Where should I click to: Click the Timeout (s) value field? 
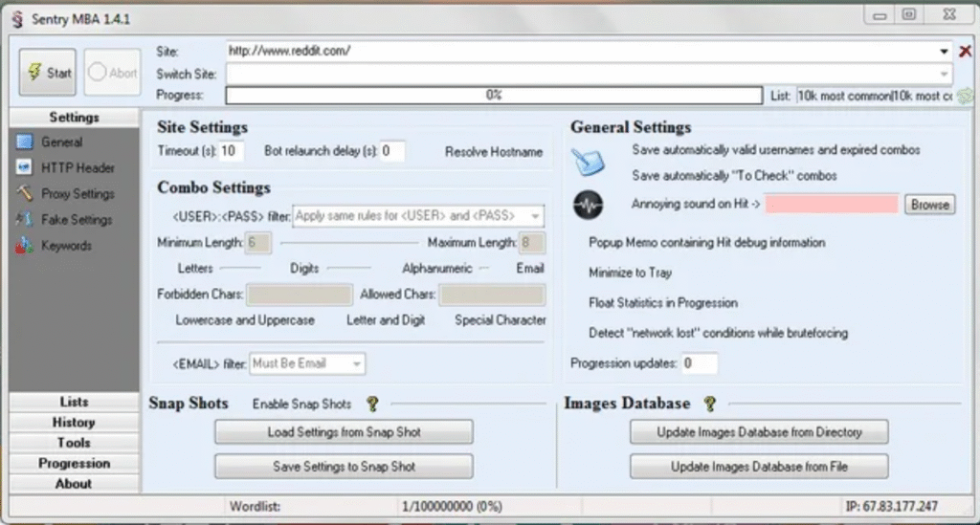click(231, 151)
